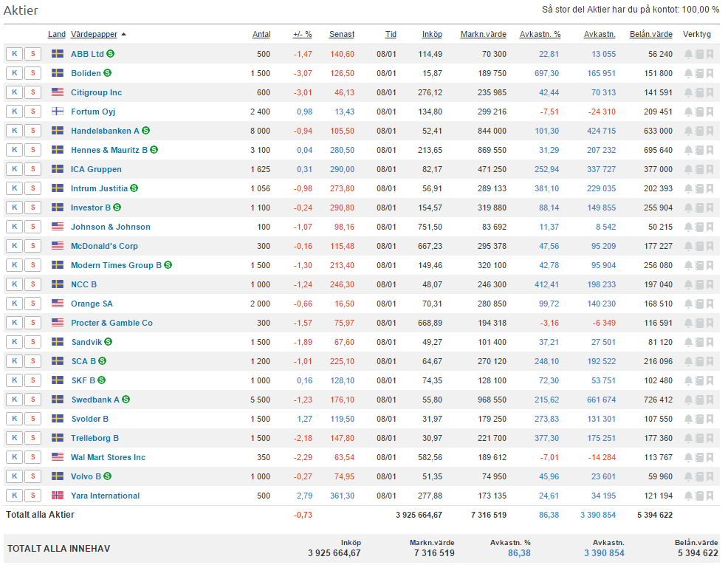This screenshot has width=728, height=565.
Task: Click the alert bell for Fortum Oyj
Action: [x=689, y=112]
